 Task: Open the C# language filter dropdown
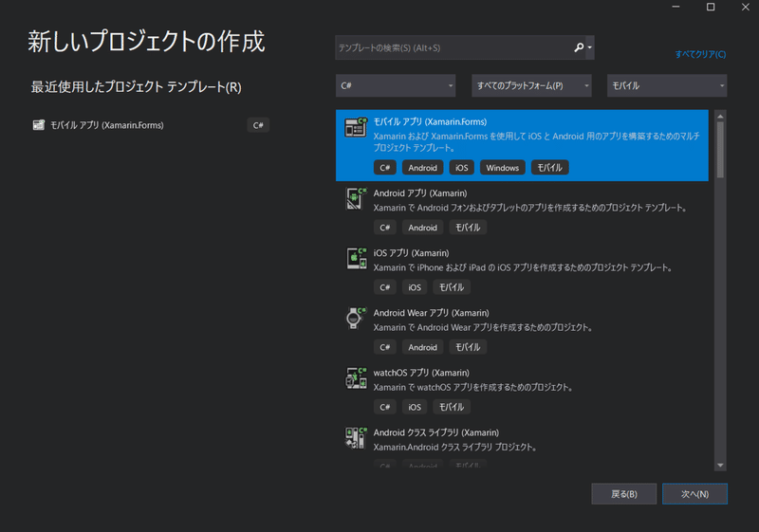coord(396,85)
